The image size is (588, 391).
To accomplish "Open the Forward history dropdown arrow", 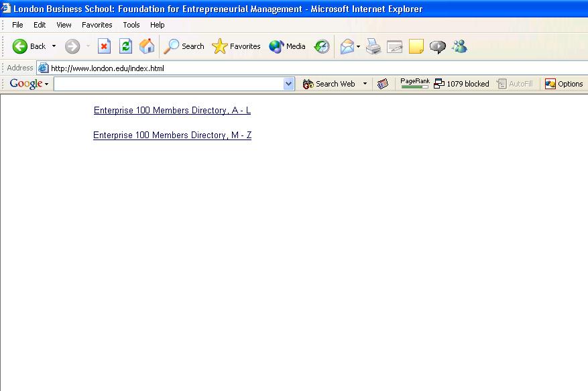I will pyautogui.click(x=88, y=46).
